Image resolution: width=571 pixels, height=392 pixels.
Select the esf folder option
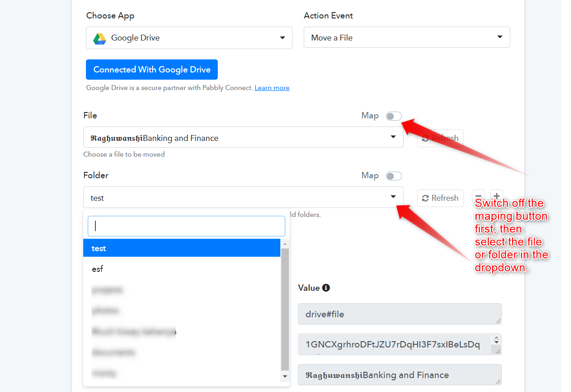[182, 269]
